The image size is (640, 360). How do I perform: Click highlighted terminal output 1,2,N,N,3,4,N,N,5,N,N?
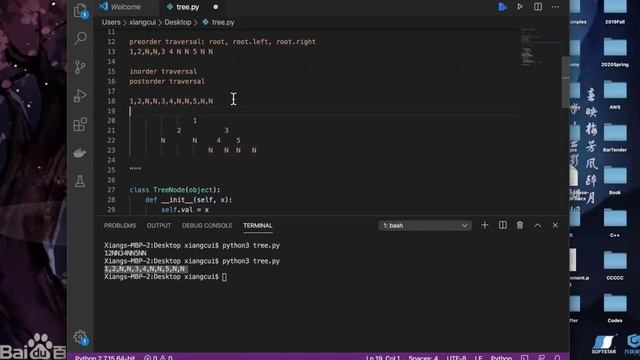coord(144,269)
